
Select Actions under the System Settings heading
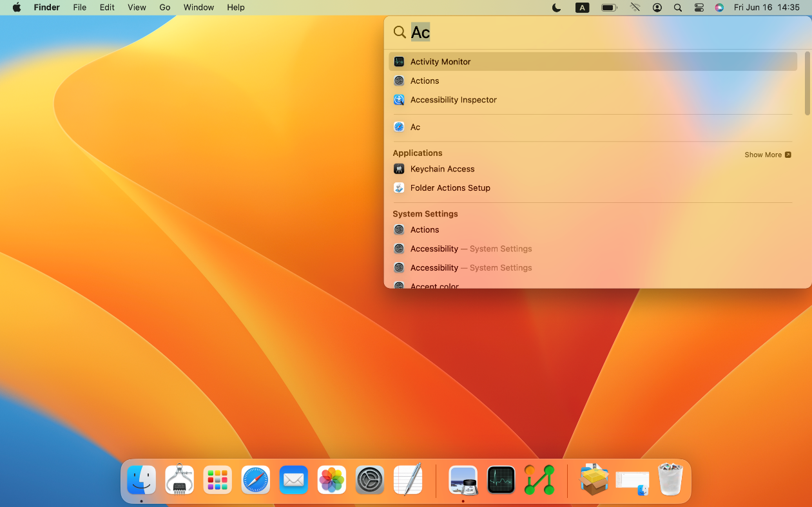coord(593,230)
